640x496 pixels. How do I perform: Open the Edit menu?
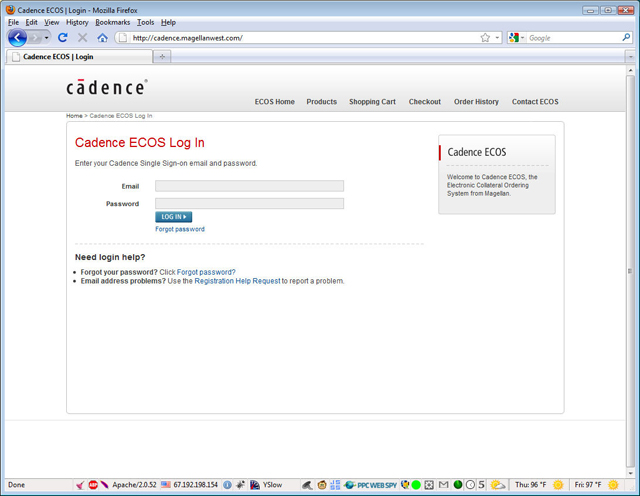(x=31, y=22)
